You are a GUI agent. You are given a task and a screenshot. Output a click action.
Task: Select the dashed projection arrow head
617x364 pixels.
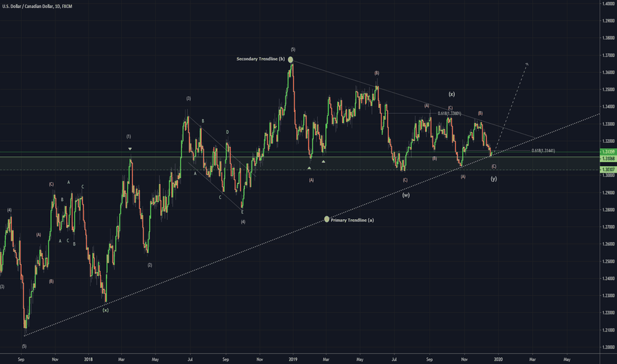527,64
